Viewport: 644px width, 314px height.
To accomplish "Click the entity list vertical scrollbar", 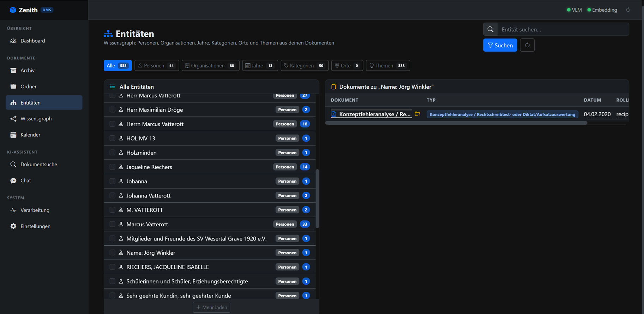I will point(317,199).
